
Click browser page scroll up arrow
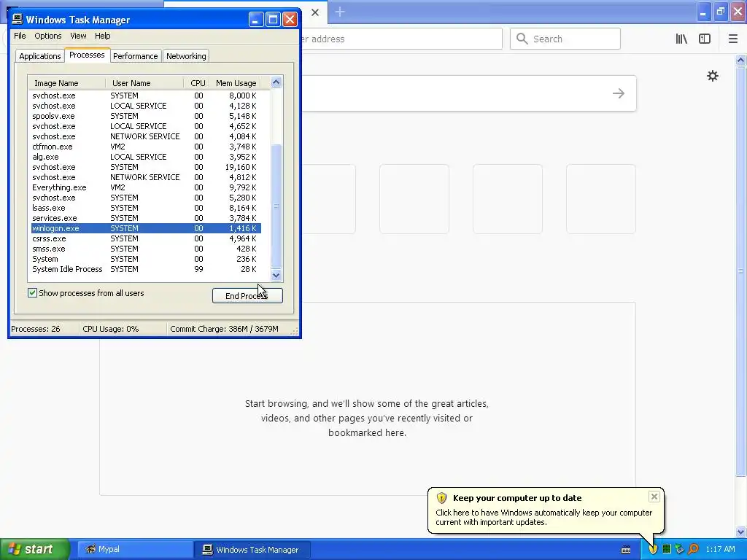(740, 60)
